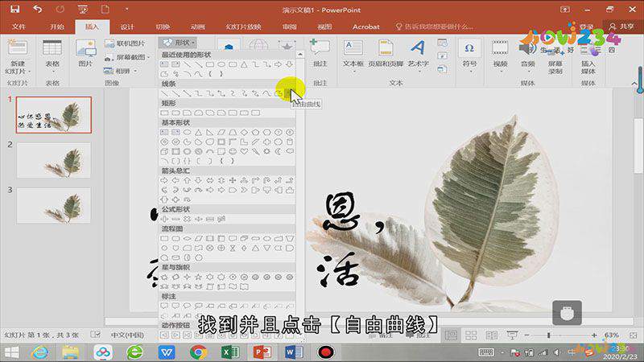Choose the Sun shape in 基本形状
This screenshot has height=362, width=644.
(x=266, y=151)
